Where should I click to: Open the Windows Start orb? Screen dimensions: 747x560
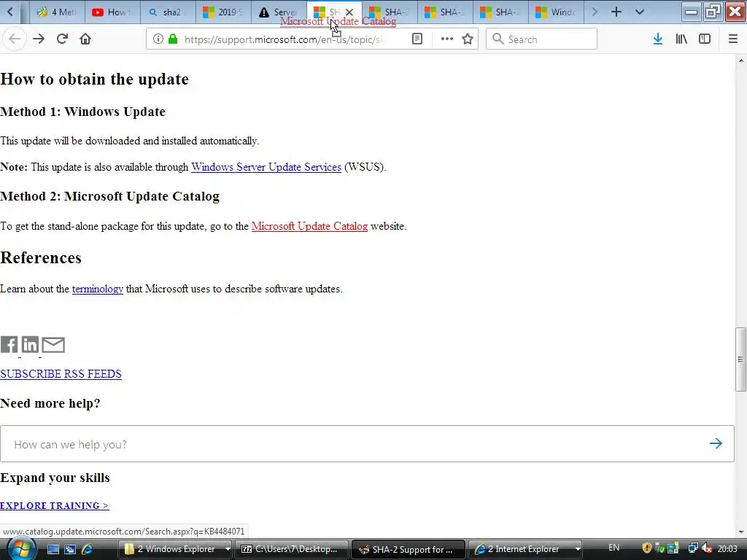tap(20, 549)
